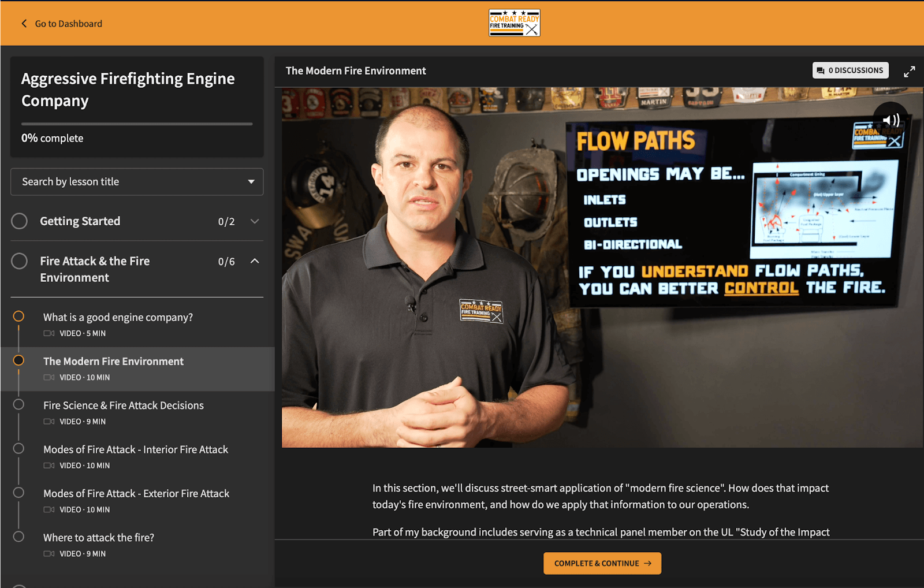Select the Modes of Fire Attack - Interior Fire Attack lesson

pyautogui.click(x=135, y=449)
